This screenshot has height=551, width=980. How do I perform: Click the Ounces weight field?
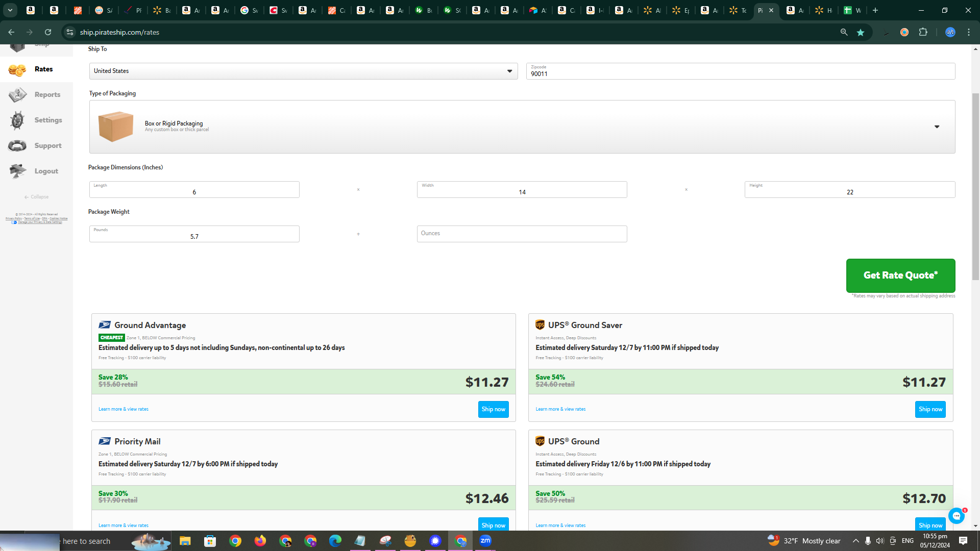522,234
